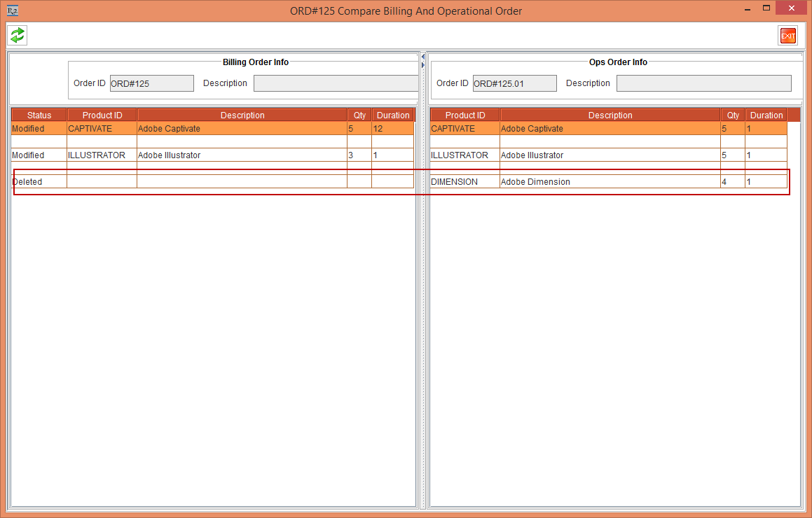Click the Billing Order Info Description field
Viewport: 812px width, 518px height.
click(336, 83)
